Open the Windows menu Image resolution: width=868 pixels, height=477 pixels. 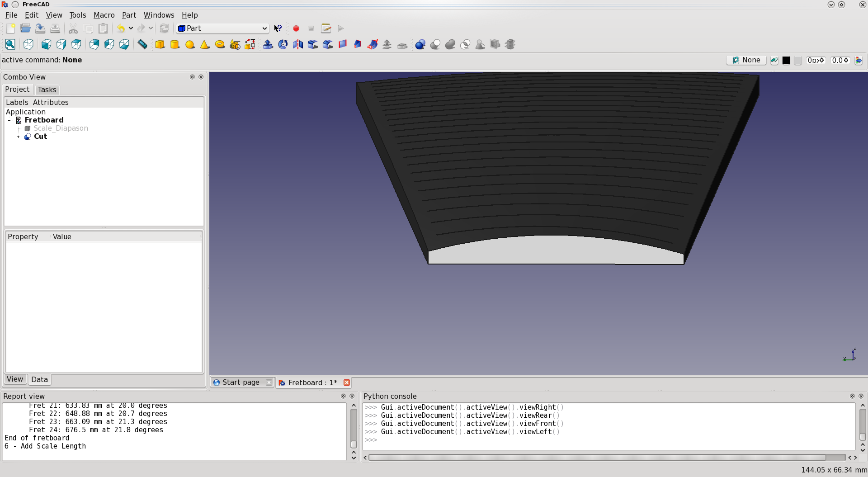pyautogui.click(x=159, y=15)
